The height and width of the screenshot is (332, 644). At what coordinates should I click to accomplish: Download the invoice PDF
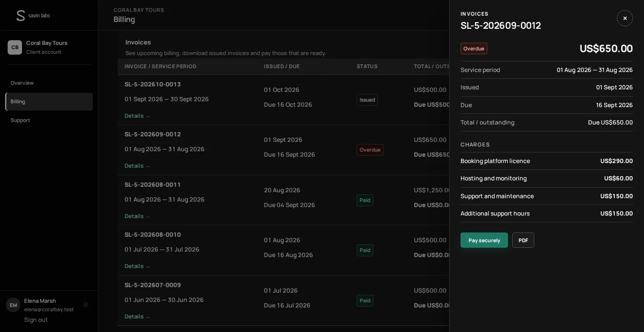coord(523,240)
